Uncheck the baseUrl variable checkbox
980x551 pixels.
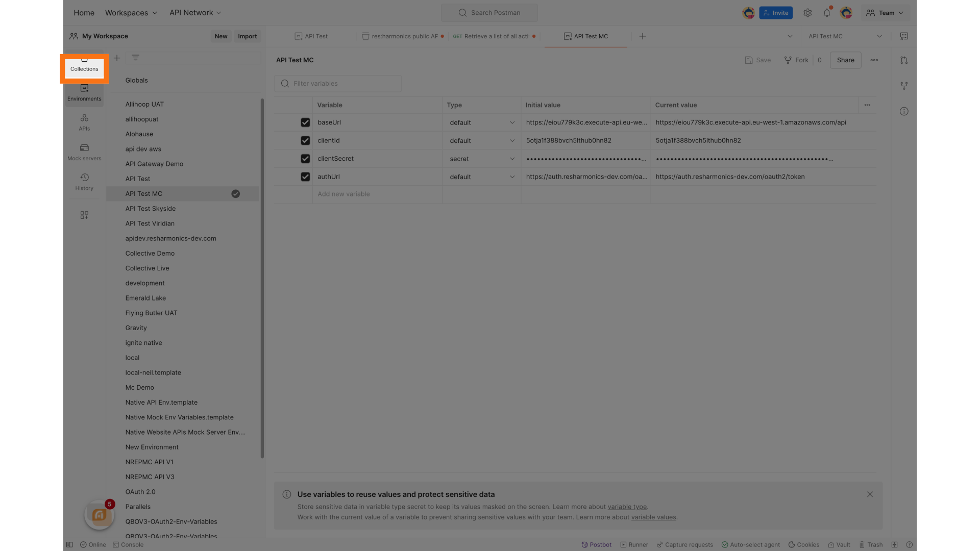[305, 122]
